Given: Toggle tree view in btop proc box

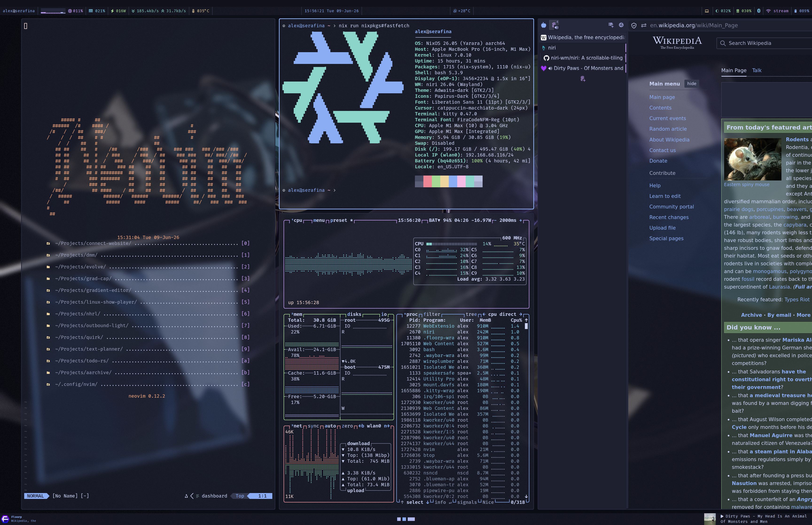Looking at the screenshot, I should [x=471, y=314].
